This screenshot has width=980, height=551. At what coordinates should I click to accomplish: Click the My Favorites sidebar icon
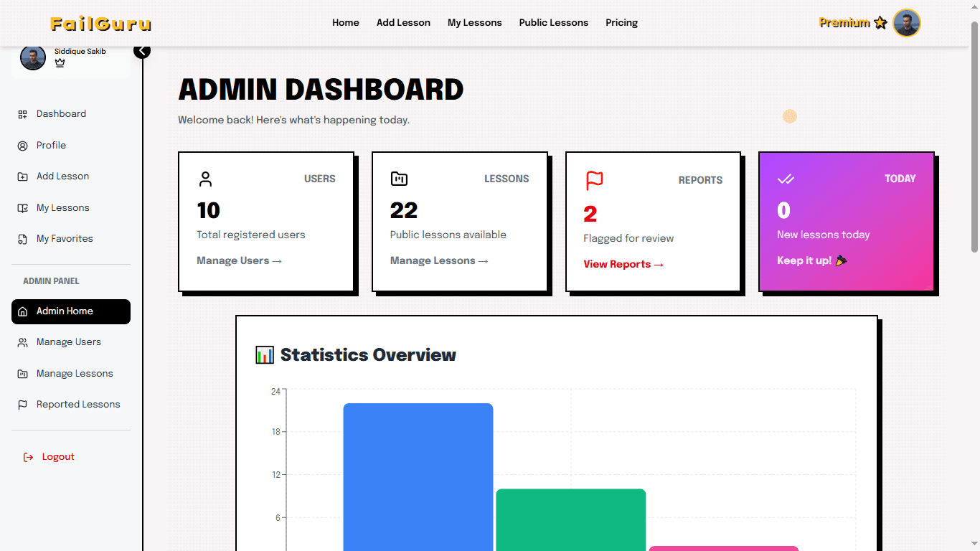[22, 238]
